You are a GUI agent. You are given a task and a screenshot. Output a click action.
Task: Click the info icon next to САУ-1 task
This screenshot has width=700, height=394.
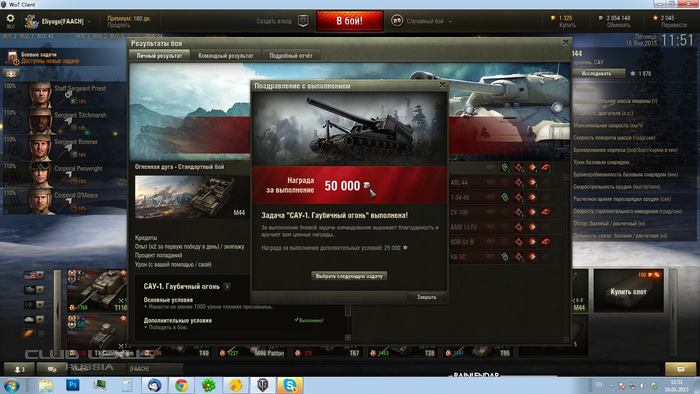coord(227,287)
